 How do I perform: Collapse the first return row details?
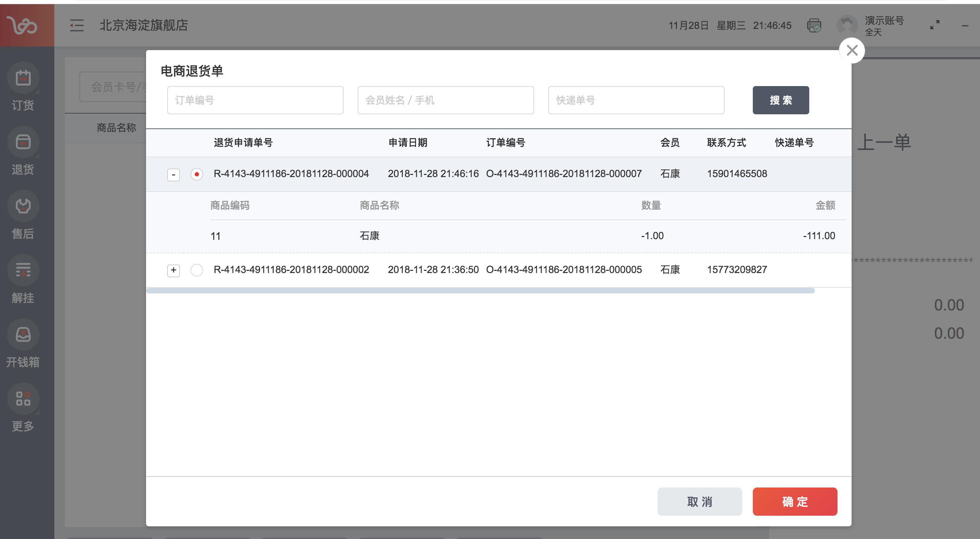pyautogui.click(x=174, y=175)
